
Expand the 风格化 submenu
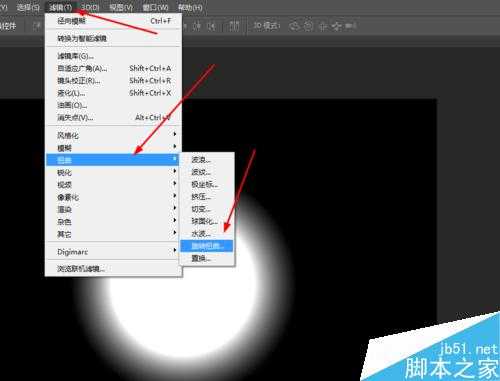[114, 135]
